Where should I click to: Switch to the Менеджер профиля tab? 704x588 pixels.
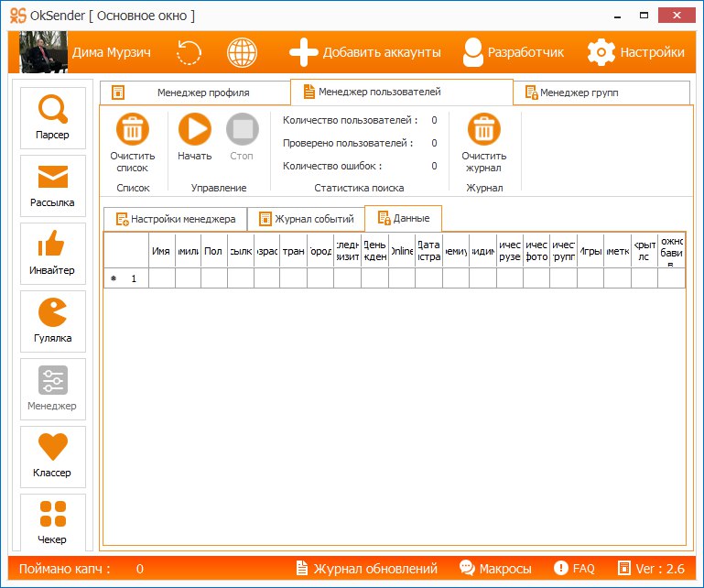click(x=194, y=93)
